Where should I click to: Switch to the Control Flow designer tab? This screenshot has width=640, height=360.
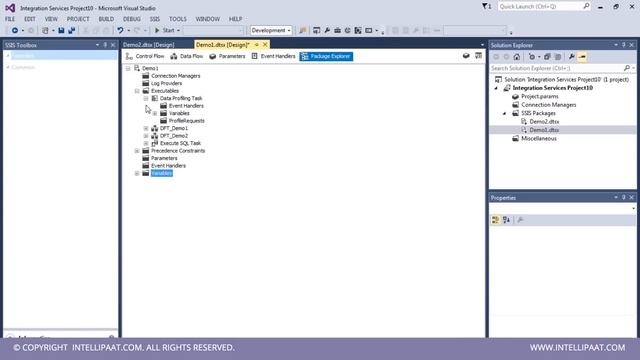pos(145,56)
